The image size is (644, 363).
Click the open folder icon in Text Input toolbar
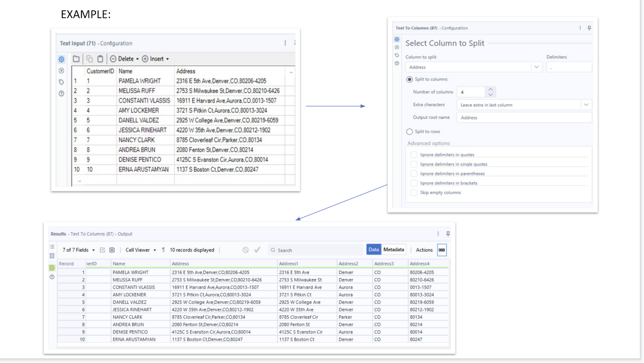pos(76,59)
